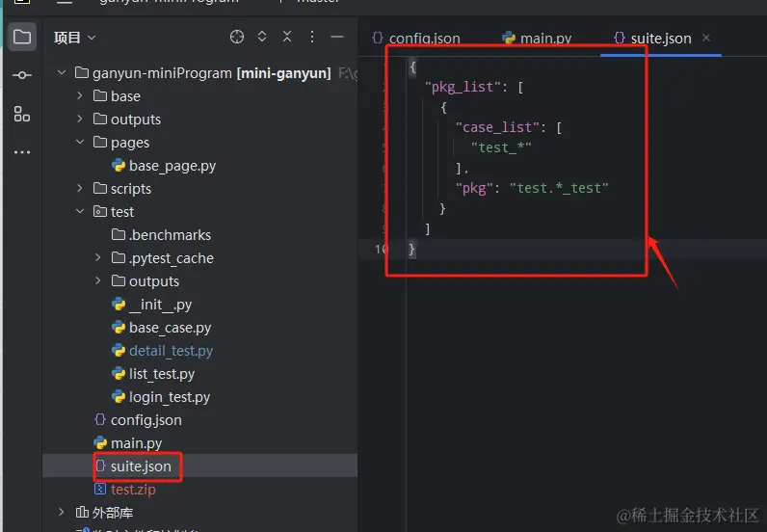
Task: Open the Structure tool window icon
Action: click(x=22, y=114)
